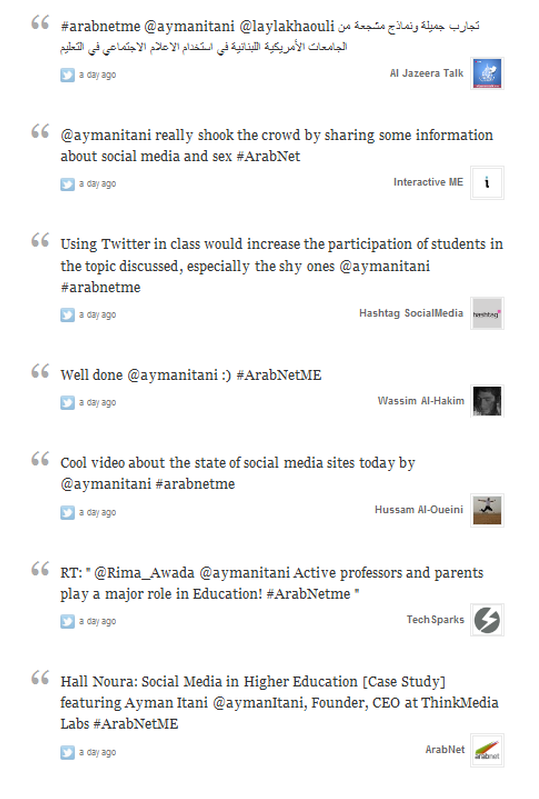The width and height of the screenshot is (539, 799).
Task: Open Wassim Al-Hakim profile photo
Action: click(x=487, y=401)
